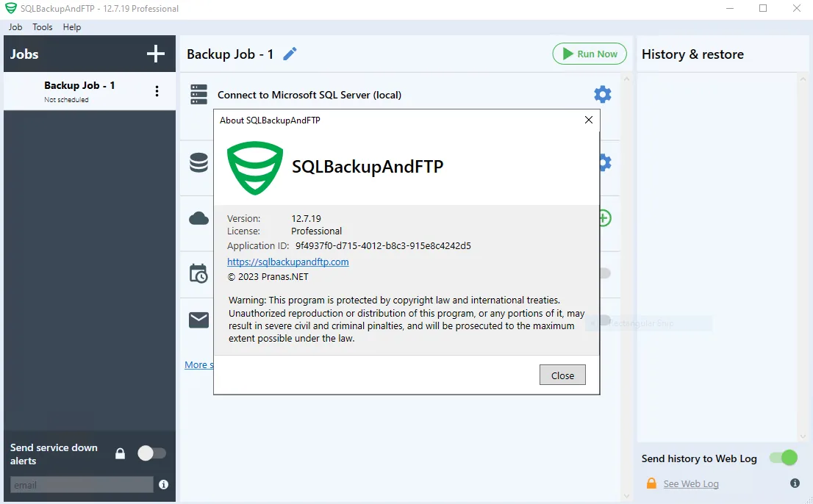The width and height of the screenshot is (813, 504).
Task: Click the History & restore heading
Action: [692, 54]
